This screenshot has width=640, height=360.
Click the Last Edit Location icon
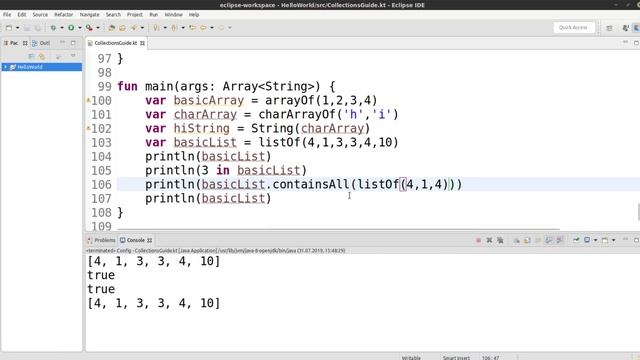coord(192,28)
